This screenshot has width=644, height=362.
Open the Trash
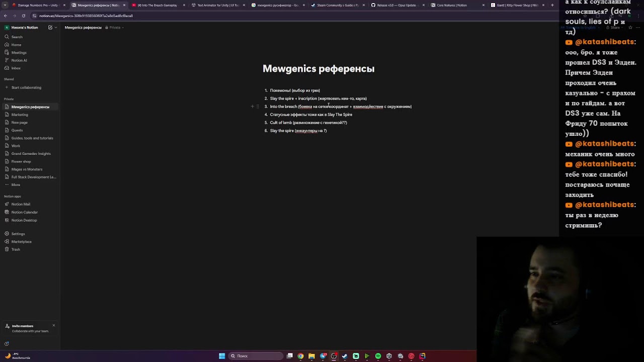click(x=30, y=249)
